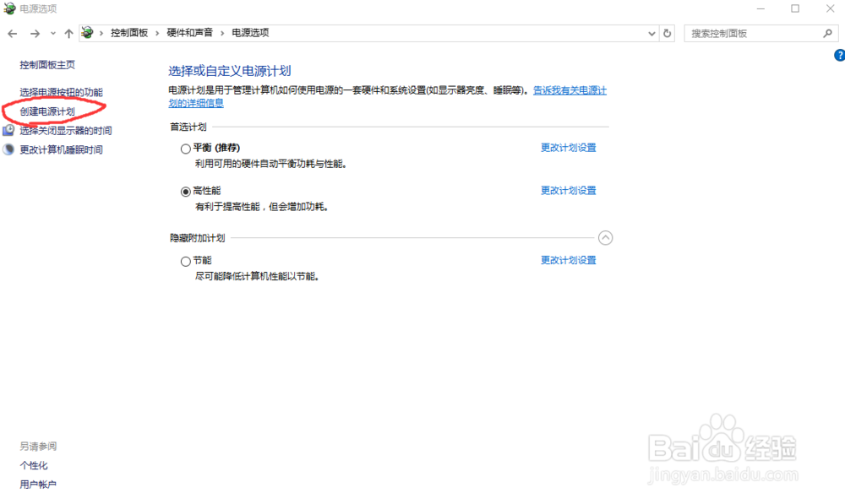
Task: Click the clock icon beside 选择关闭显示器的时间
Action: 8,130
